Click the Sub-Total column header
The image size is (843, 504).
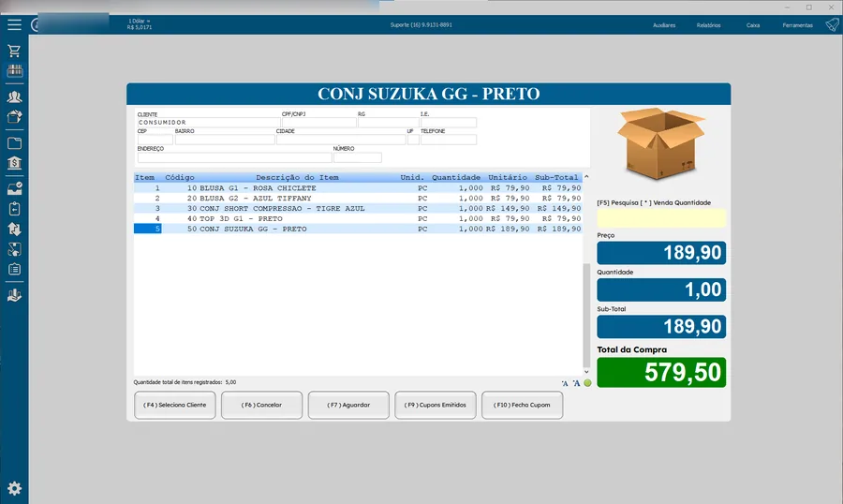556,177
